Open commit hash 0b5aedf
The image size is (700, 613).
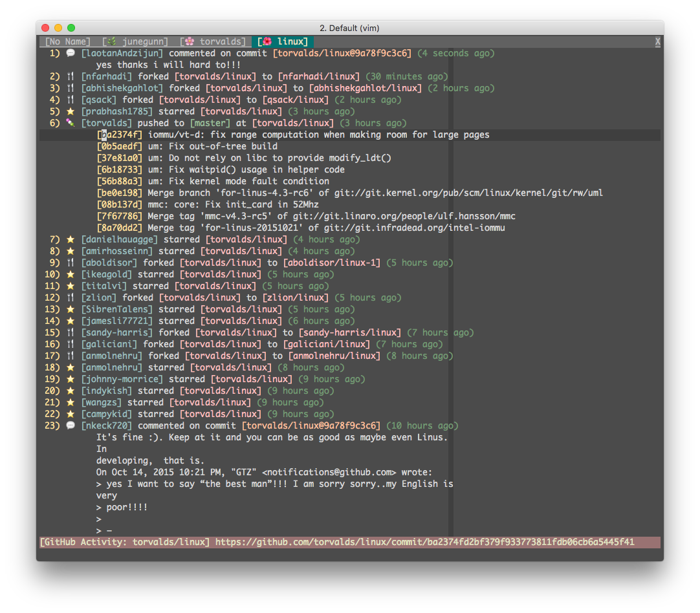(x=120, y=146)
